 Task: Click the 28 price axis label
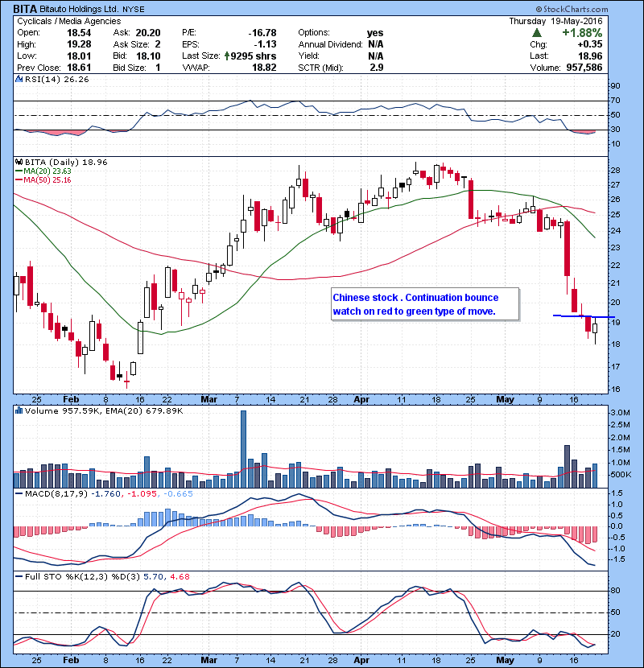click(615, 171)
